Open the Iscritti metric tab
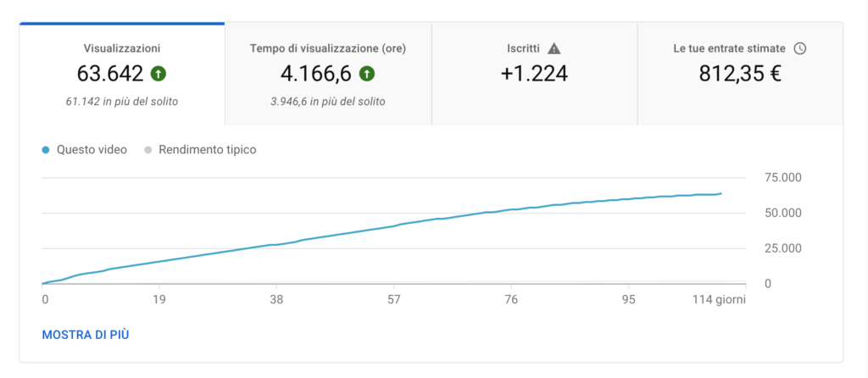This screenshot has height=378, width=868. (x=523, y=48)
